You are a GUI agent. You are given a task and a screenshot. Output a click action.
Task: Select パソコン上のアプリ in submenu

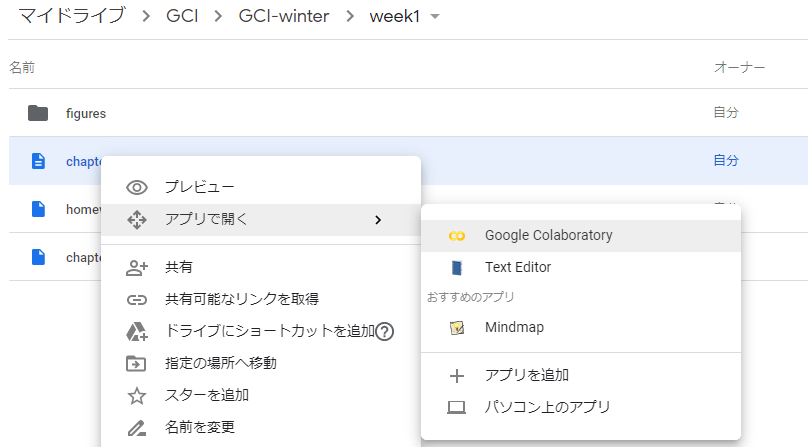pos(581,407)
